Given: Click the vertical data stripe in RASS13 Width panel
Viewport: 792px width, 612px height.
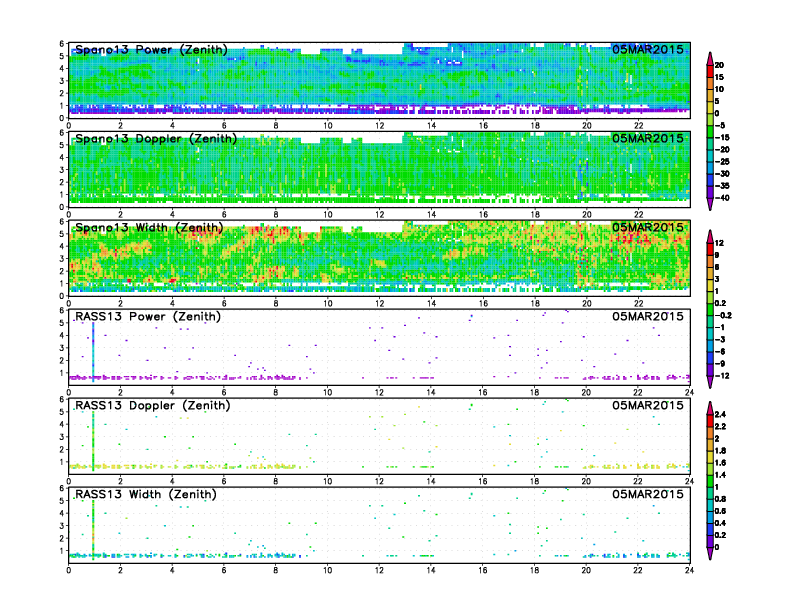Looking at the screenshot, I should 93,530.
